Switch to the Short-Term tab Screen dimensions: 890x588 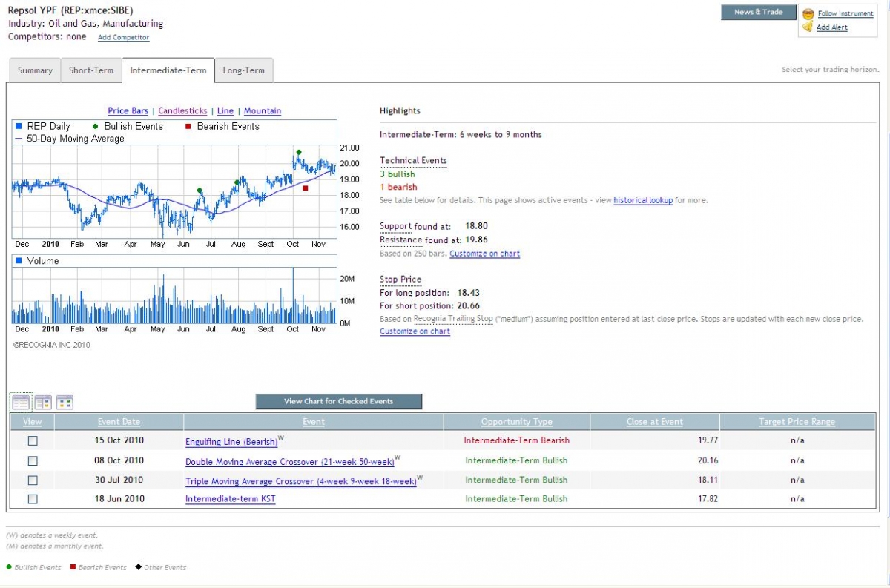pyautogui.click(x=91, y=70)
